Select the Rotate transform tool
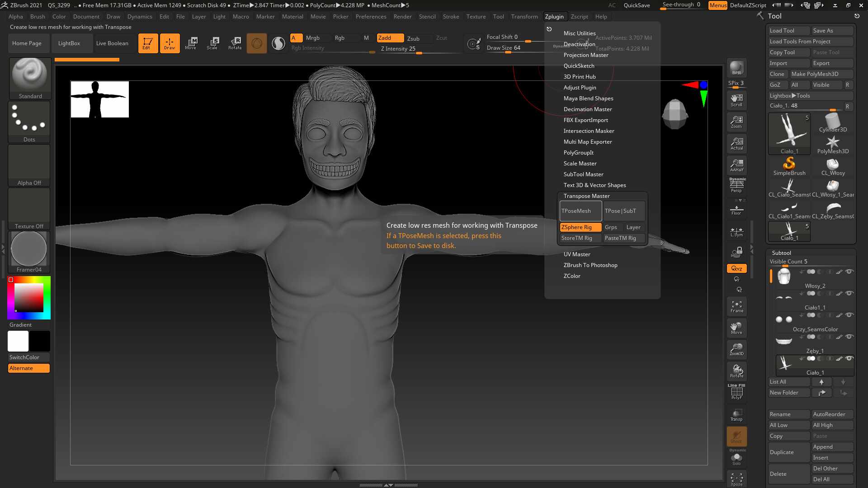Viewport: 868px width, 488px height. [235, 43]
